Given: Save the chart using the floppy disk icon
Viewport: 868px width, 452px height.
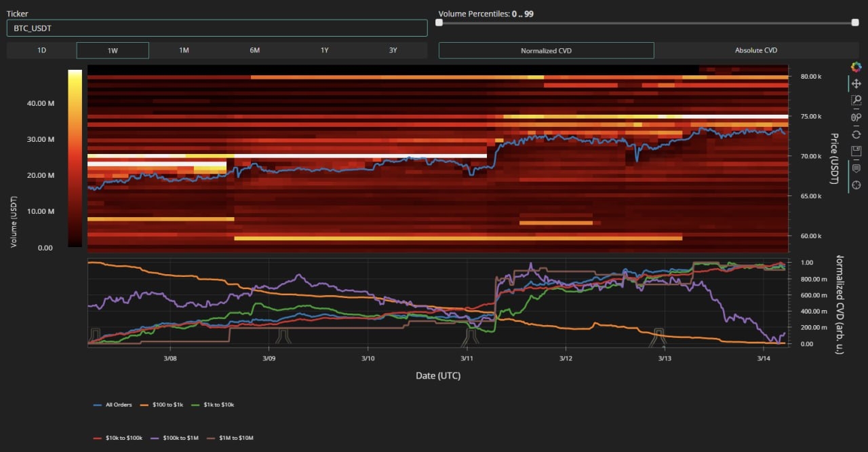Looking at the screenshot, I should coord(856,151).
